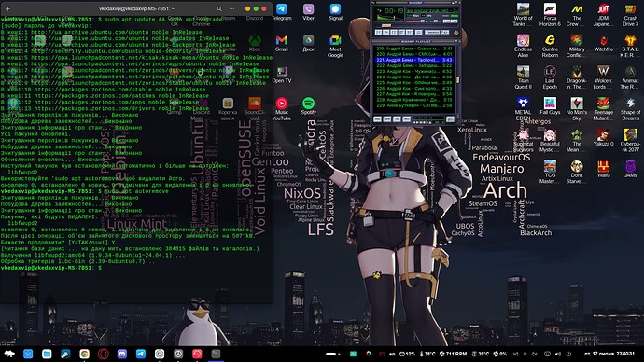
Task: Open the Forza Horizon 6 shortcut
Action: (x=550, y=15)
